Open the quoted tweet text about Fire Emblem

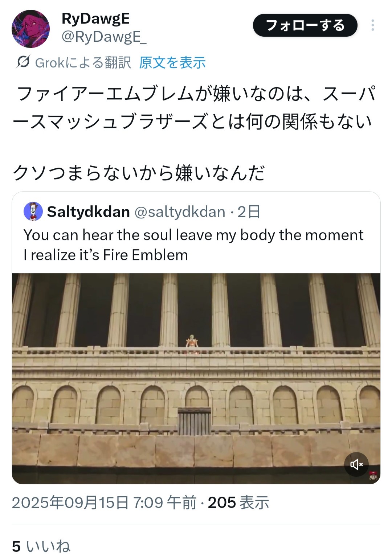point(193,245)
